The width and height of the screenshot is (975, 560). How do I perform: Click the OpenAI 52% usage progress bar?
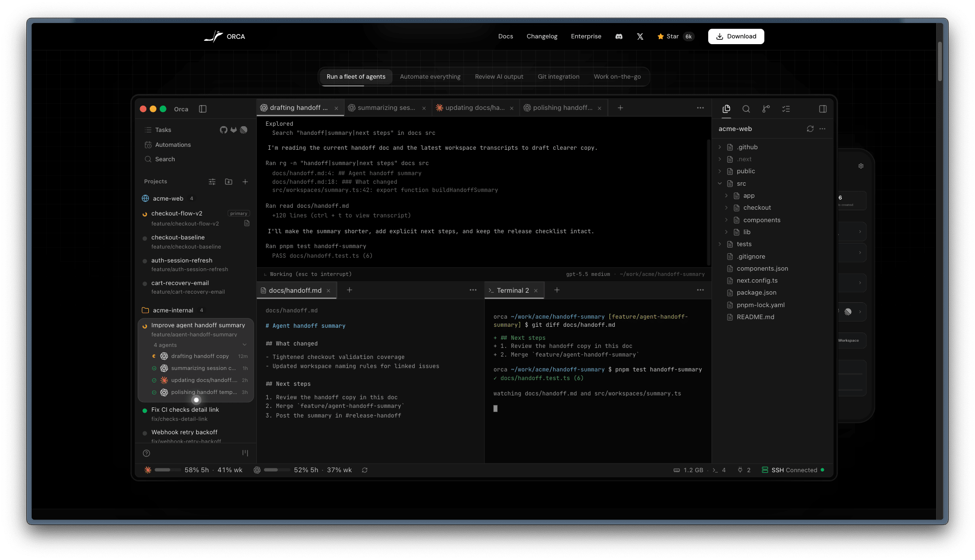[x=277, y=470]
